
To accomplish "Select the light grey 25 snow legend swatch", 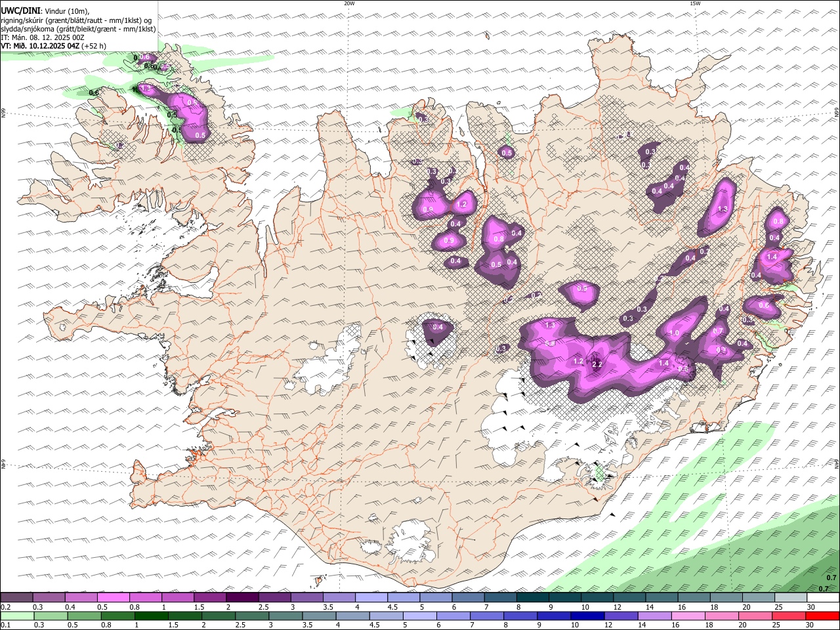I will point(791,598).
